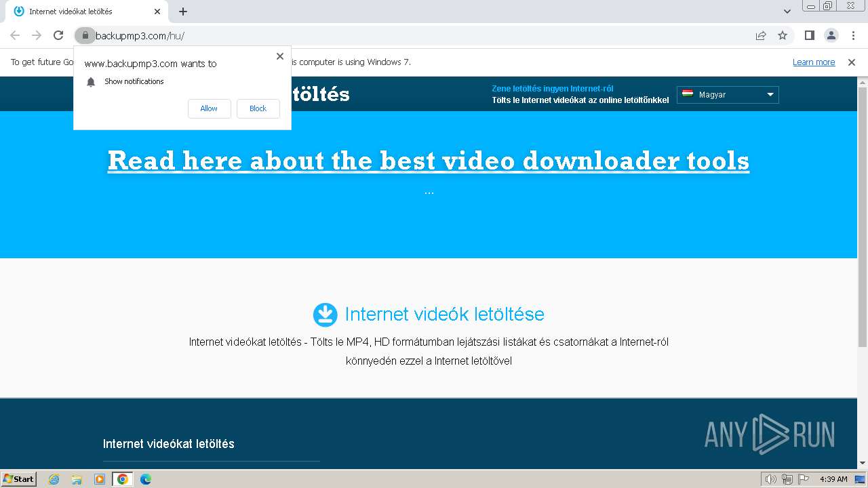Screen dimensions: 868x488
Task: Allow notifications from backupmp3.com
Action: click(x=209, y=108)
